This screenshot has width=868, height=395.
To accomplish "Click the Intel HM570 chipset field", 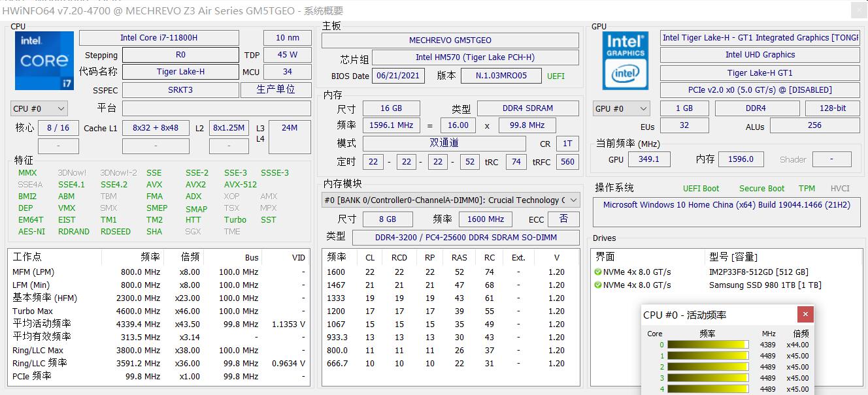I will click(475, 57).
